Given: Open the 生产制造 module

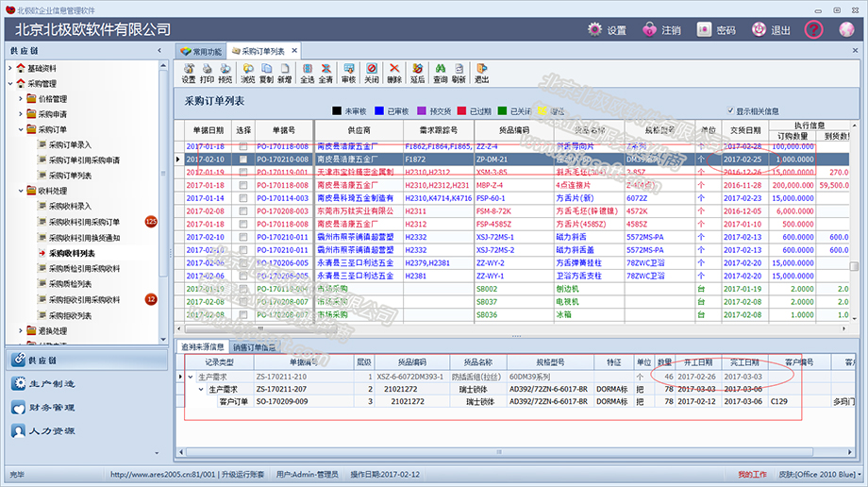Looking at the screenshot, I should tap(88, 383).
